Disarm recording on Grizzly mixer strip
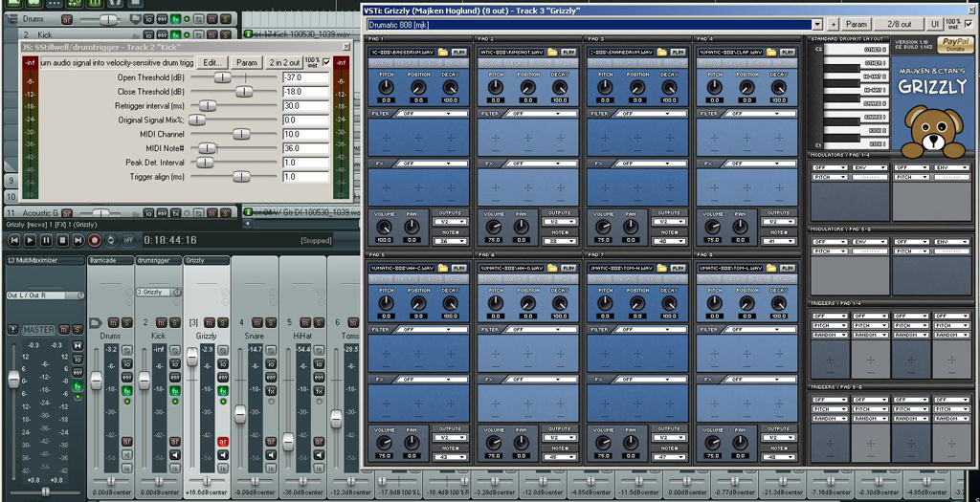 point(223,442)
